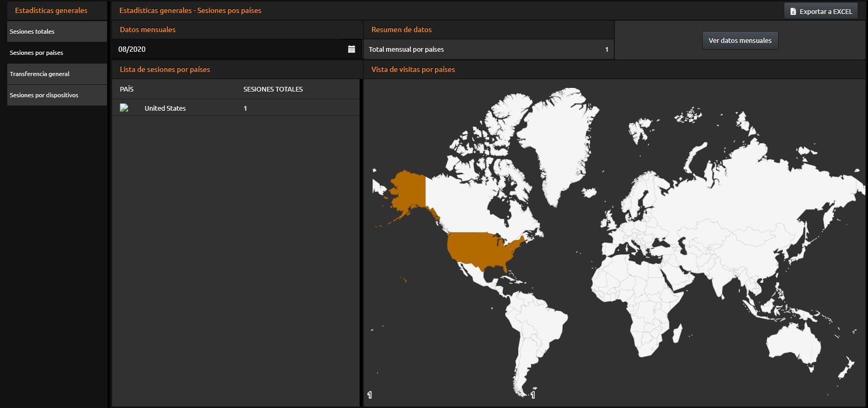The image size is (868, 408).
Task: Click Estadísticas generales sidebar heading
Action: pos(51,10)
